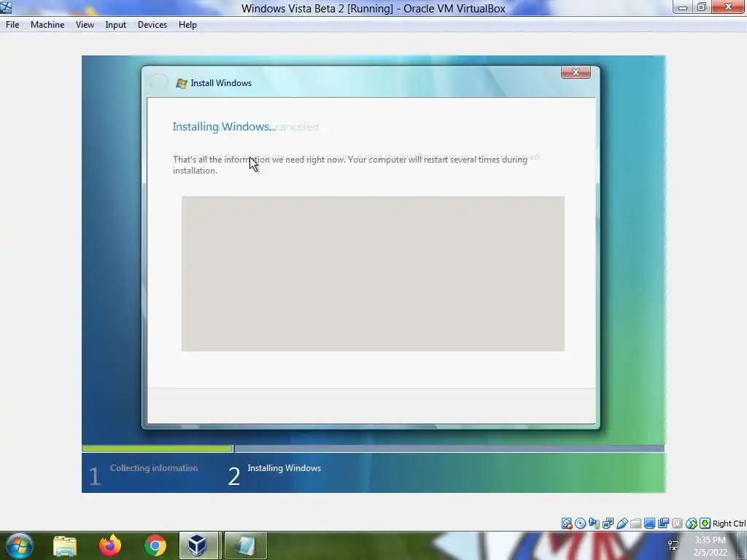Click the CPU processor status icon
747x560 pixels.
pos(677,524)
